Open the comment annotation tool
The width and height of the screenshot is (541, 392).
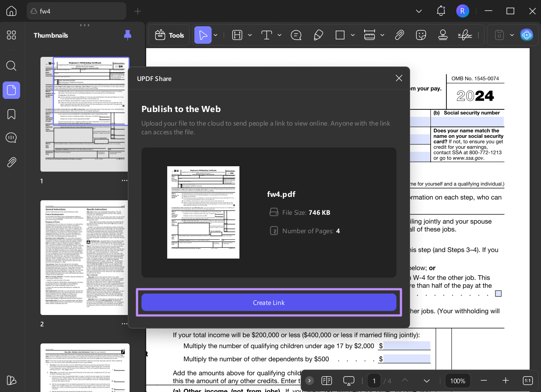pos(296,35)
